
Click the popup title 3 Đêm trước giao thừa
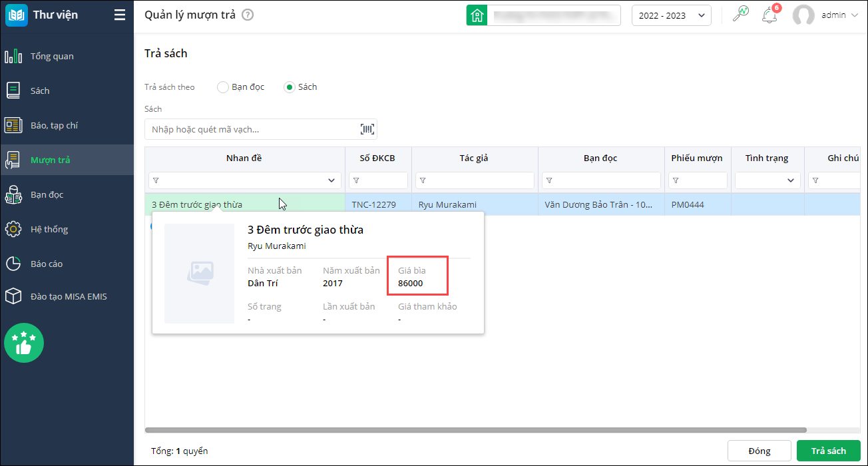click(306, 230)
